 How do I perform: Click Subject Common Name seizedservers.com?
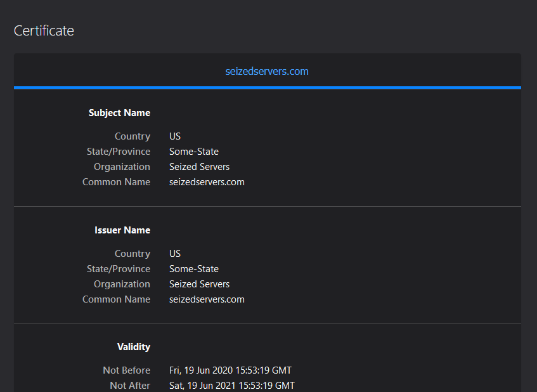pos(207,182)
